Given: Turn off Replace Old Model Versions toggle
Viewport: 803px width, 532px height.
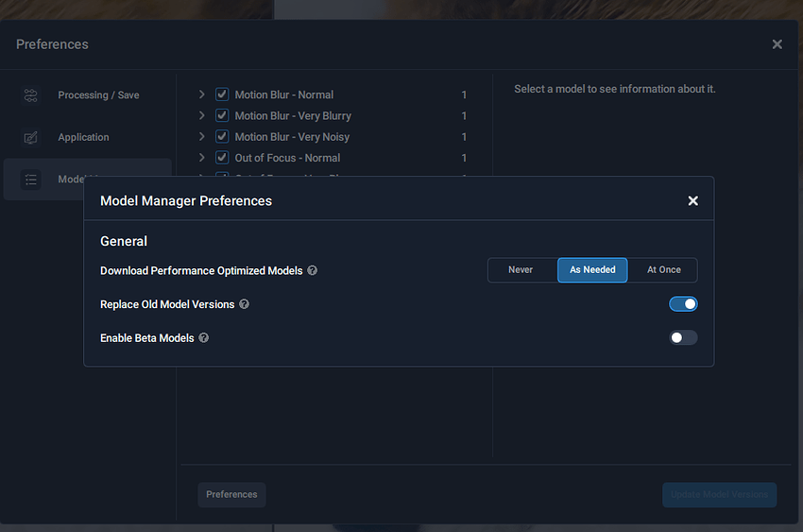Looking at the screenshot, I should 683,304.
